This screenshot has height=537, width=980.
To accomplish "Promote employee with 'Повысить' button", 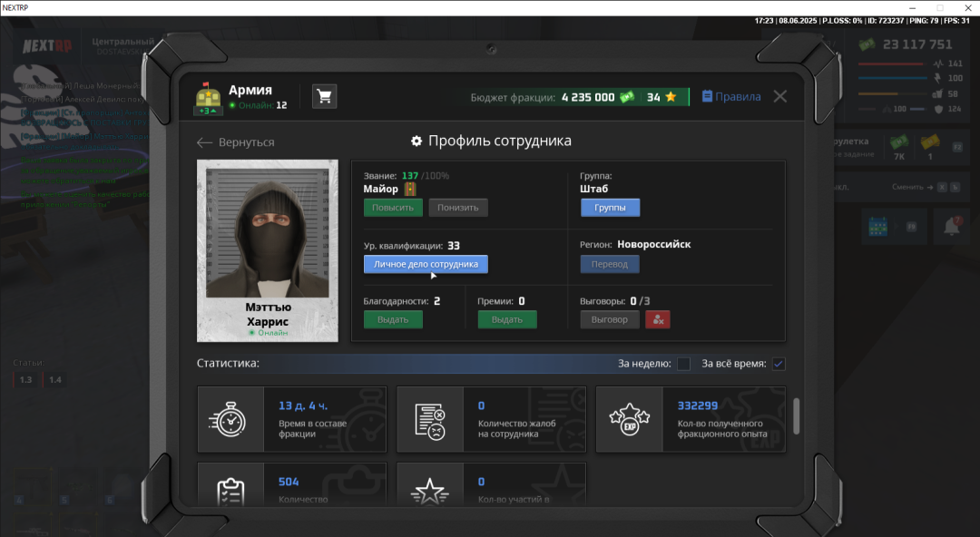I will [393, 208].
